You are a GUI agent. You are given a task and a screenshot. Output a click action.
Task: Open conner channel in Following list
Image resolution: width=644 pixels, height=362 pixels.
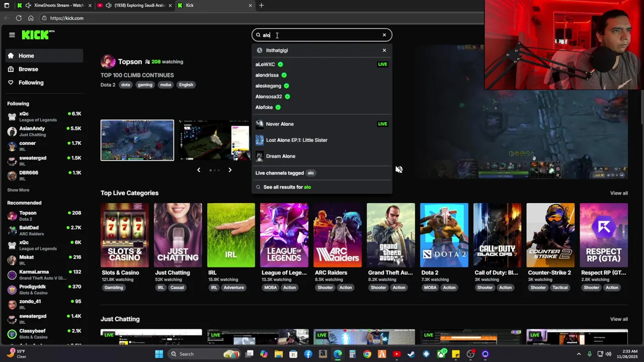pos(44,146)
